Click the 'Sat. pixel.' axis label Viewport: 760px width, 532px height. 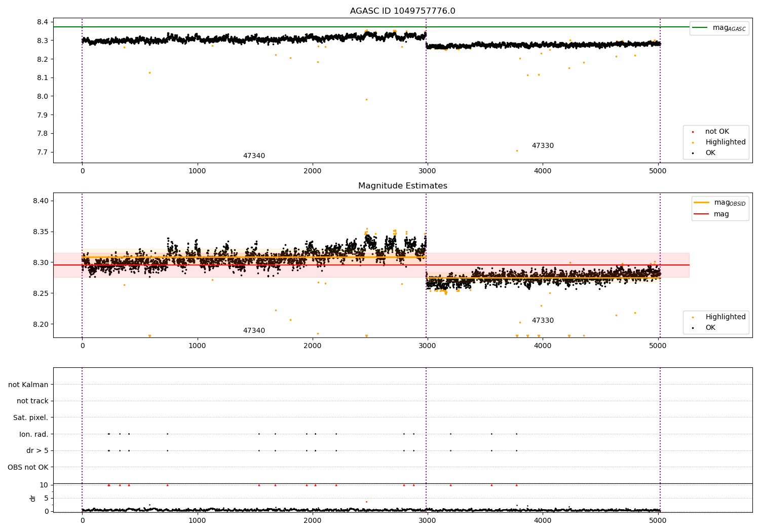point(30,417)
